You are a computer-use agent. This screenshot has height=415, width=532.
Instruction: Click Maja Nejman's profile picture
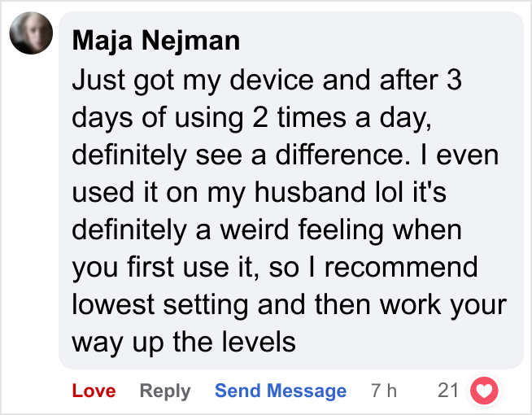pos(30,35)
